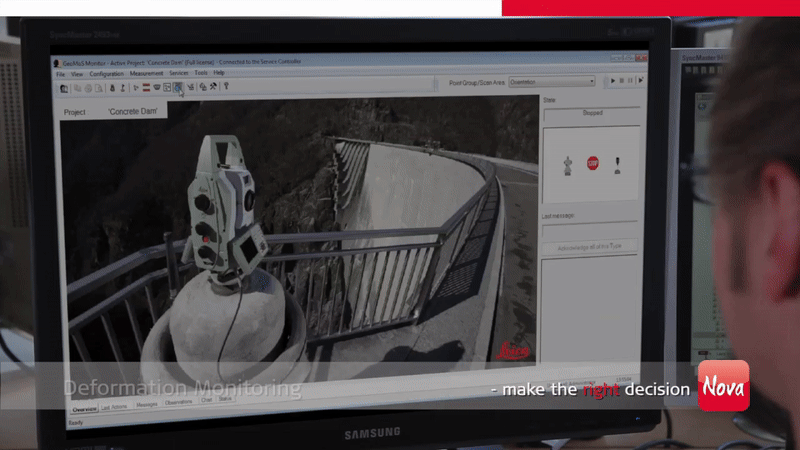The width and height of the screenshot is (800, 450).
Task: Click the 'Stopped' state text
Action: pos(592,113)
